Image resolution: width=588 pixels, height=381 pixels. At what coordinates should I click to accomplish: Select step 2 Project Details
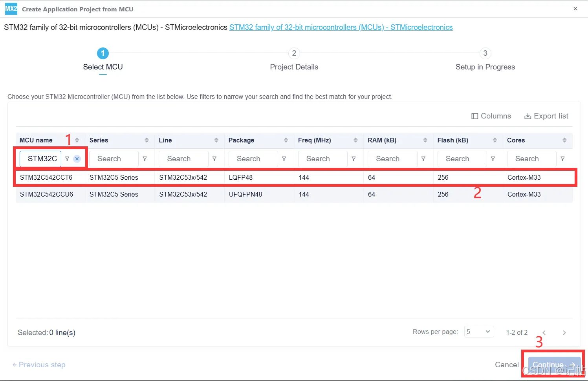[294, 60]
